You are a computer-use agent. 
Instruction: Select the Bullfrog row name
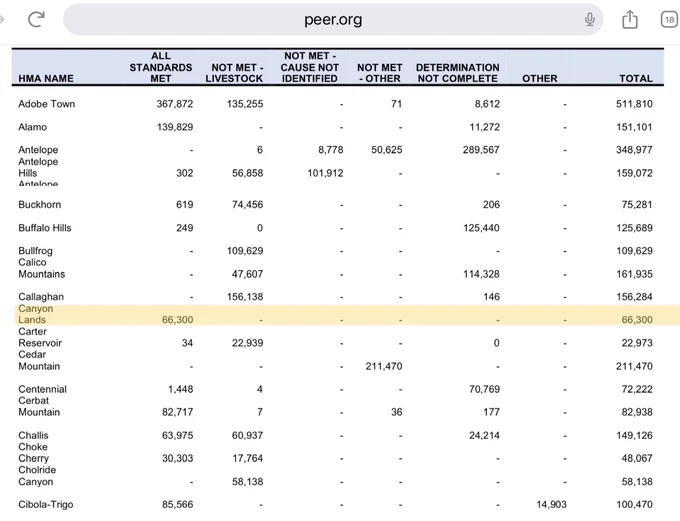(35, 251)
